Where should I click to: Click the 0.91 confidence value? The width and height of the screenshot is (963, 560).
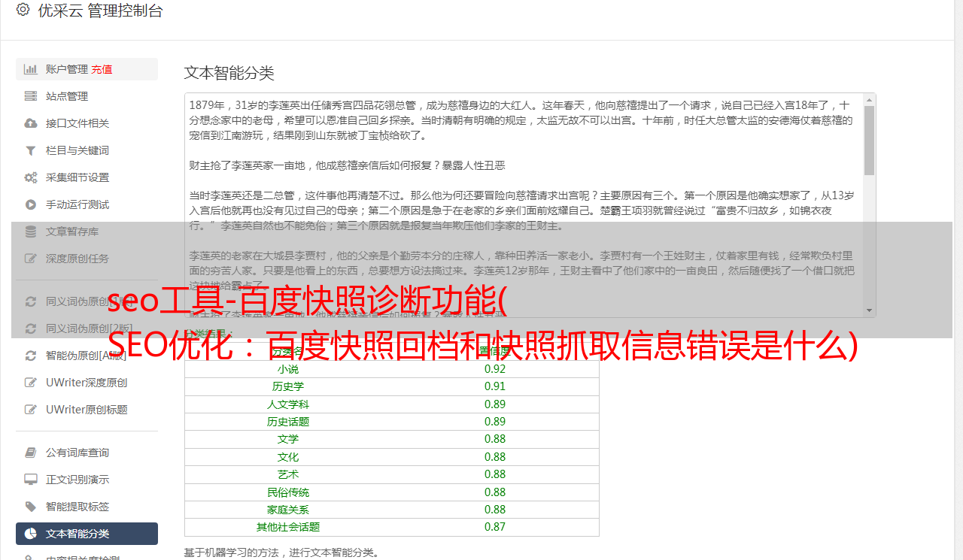[495, 386]
